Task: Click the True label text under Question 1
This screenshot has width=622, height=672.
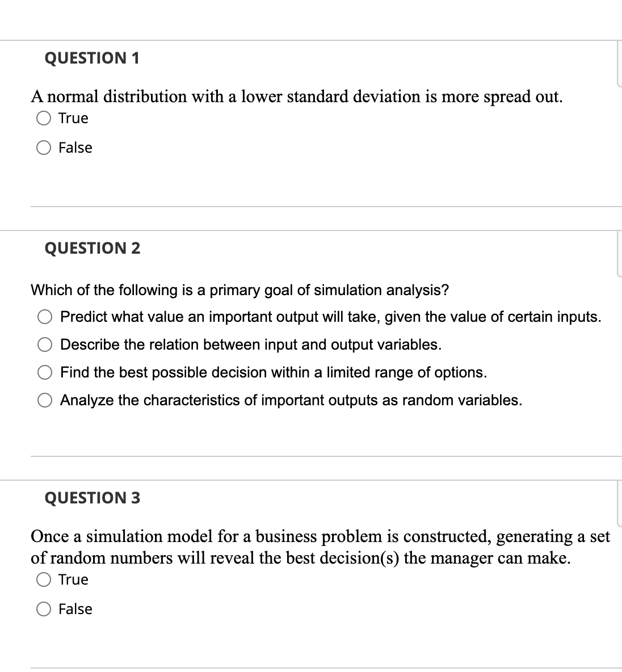Action: 73,118
